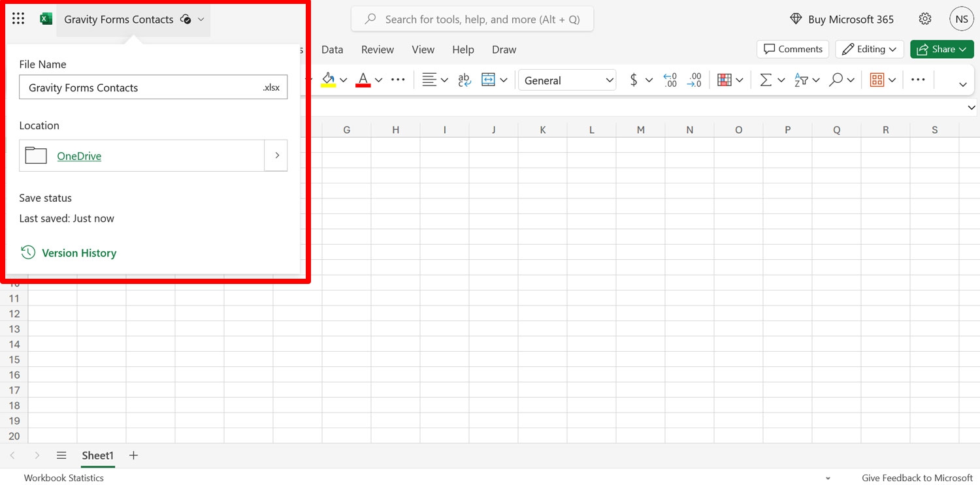Viewport: 980px width, 485px height.
Task: Click the File Name input field
Action: (153, 87)
